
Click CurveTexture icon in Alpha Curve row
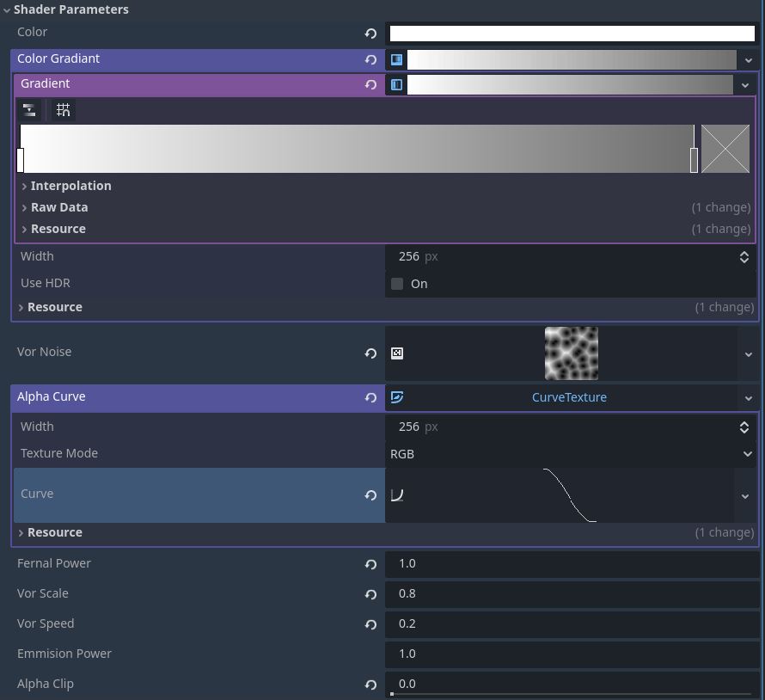(x=397, y=397)
